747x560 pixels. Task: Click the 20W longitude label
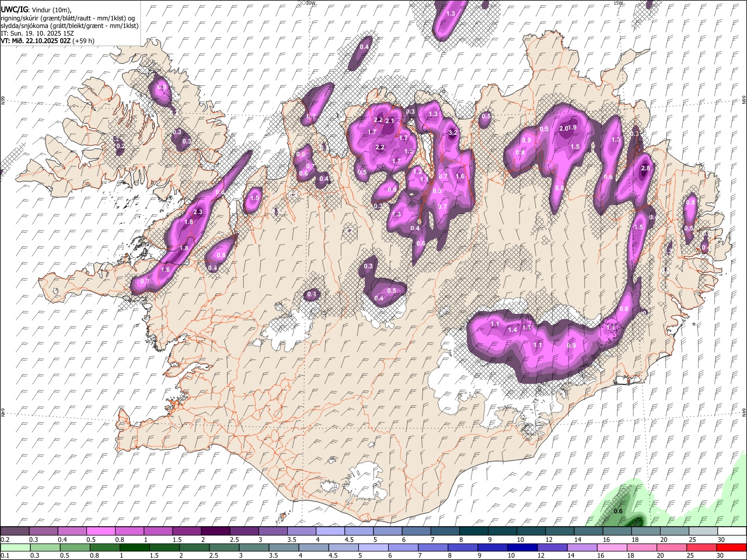[x=311, y=3]
